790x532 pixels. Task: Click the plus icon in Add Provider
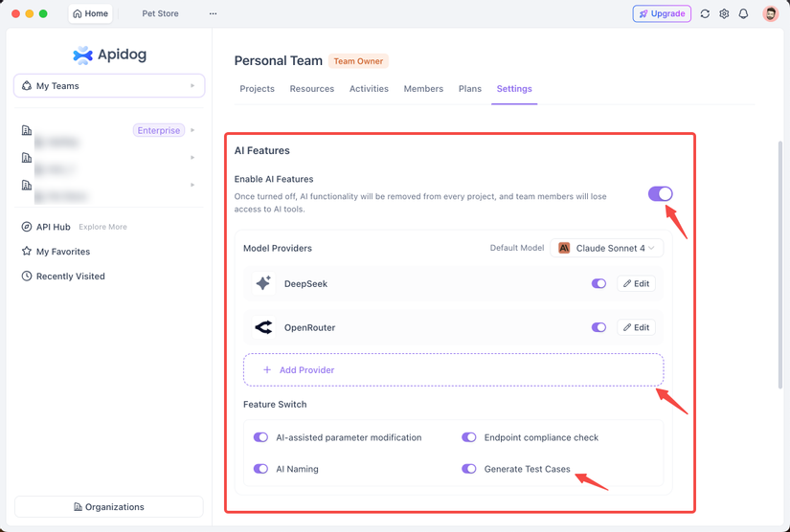pyautogui.click(x=267, y=370)
